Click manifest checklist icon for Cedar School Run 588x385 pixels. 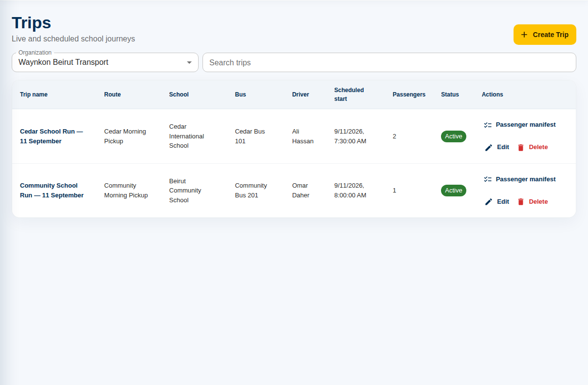[488, 125]
